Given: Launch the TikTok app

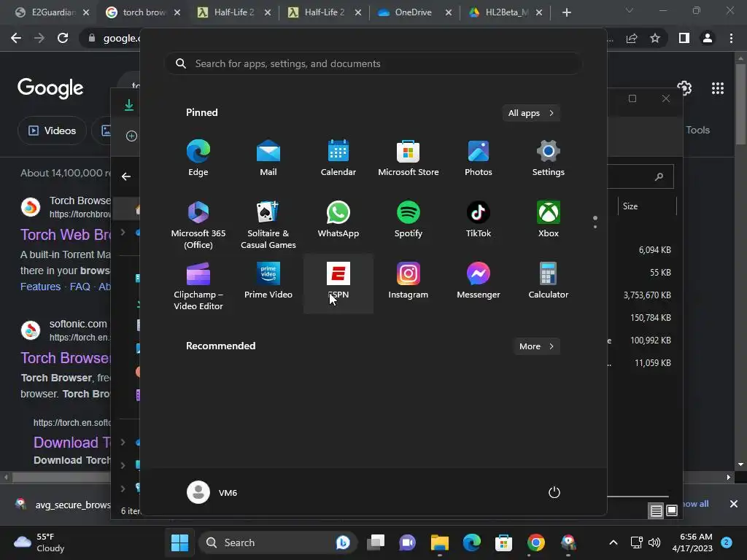Looking at the screenshot, I should [479, 219].
